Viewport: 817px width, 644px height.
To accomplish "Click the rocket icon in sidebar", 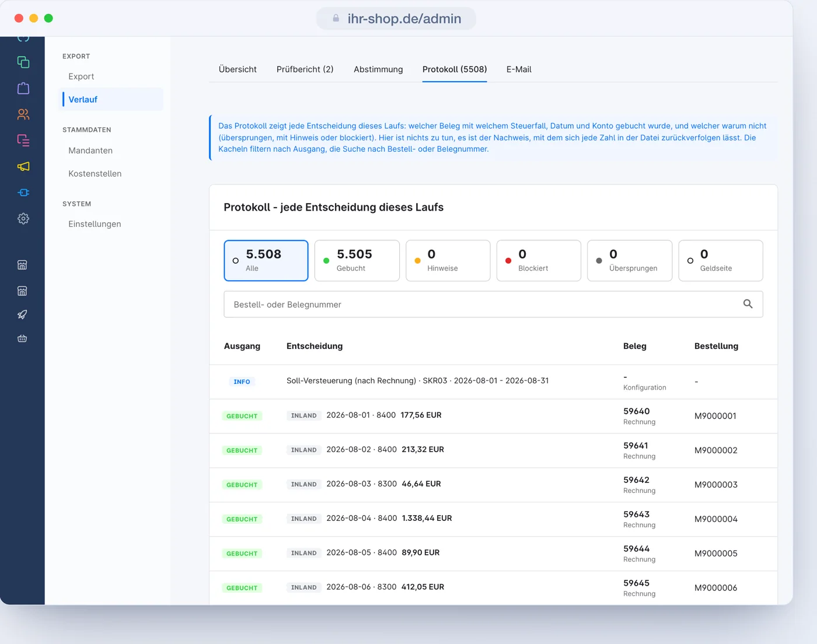I will tap(22, 314).
